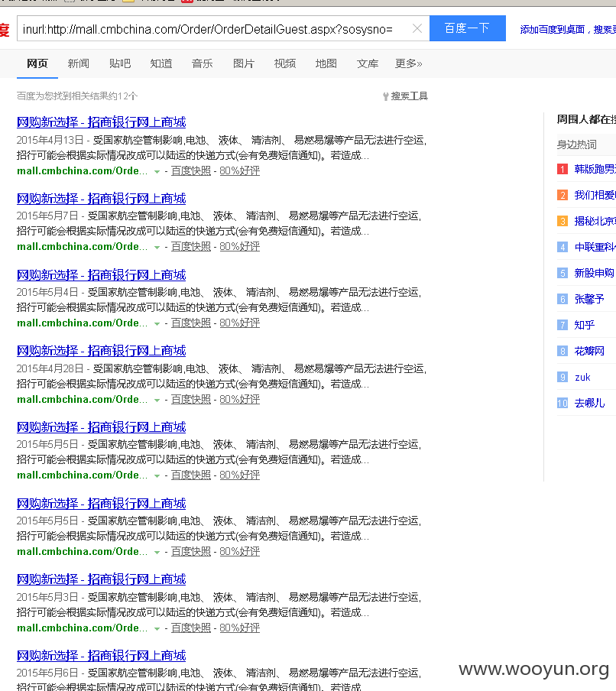
Task: Click 80%好评 rating of 2015年4月13日 result
Action: click(x=240, y=171)
